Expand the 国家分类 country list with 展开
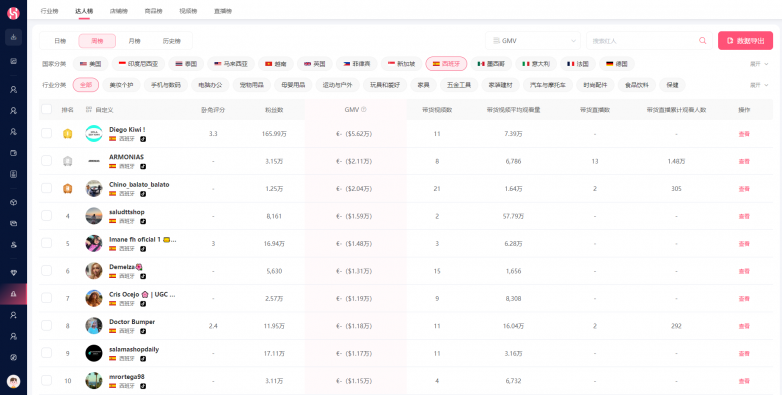782x395 pixels. tap(759, 64)
